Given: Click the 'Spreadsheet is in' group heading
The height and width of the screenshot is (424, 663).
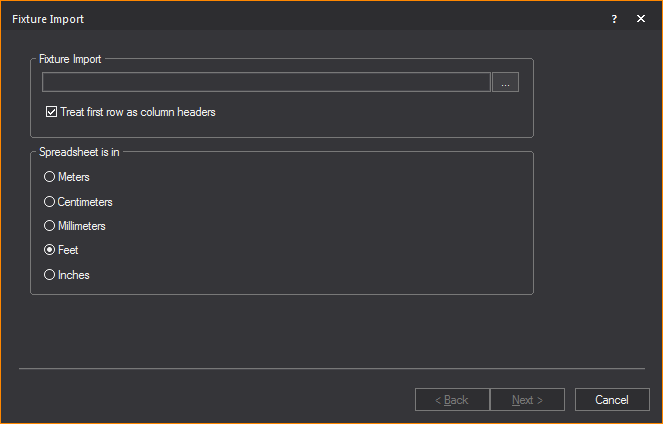Looking at the screenshot, I should point(80,152).
